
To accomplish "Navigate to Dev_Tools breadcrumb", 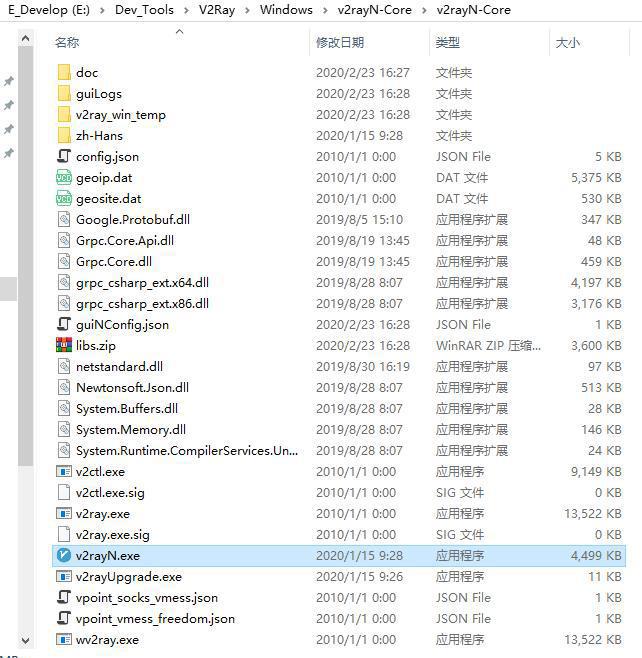I will point(144,10).
